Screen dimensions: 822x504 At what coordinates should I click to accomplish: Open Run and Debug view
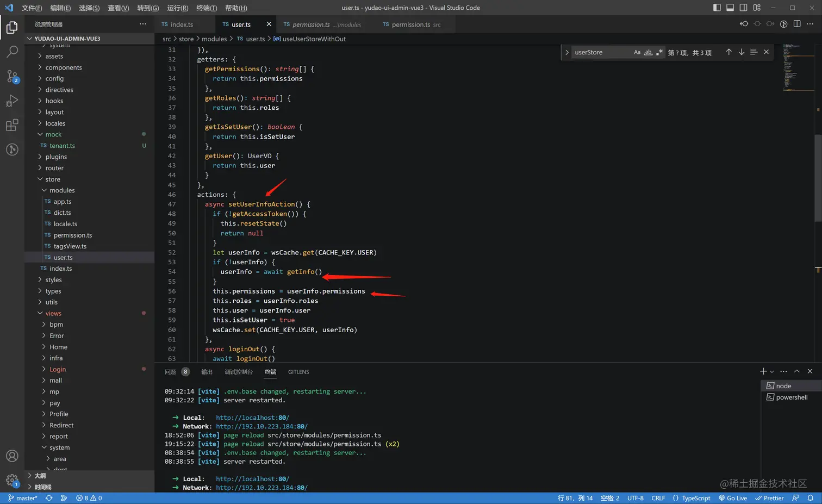(12, 101)
